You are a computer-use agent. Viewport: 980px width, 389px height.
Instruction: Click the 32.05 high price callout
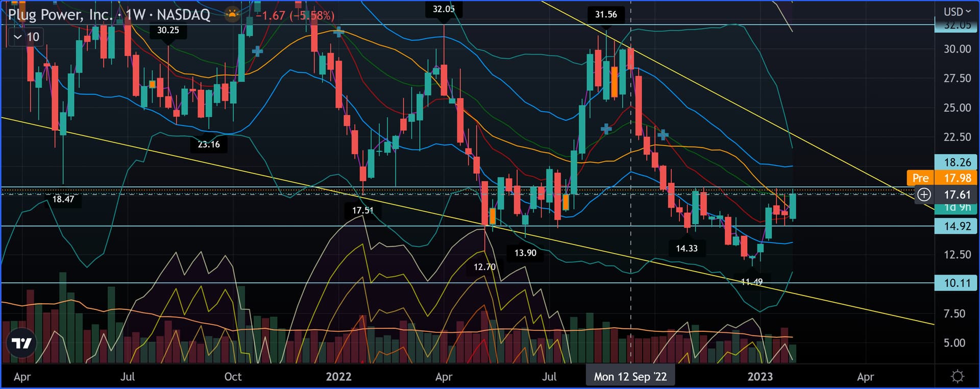tap(443, 9)
